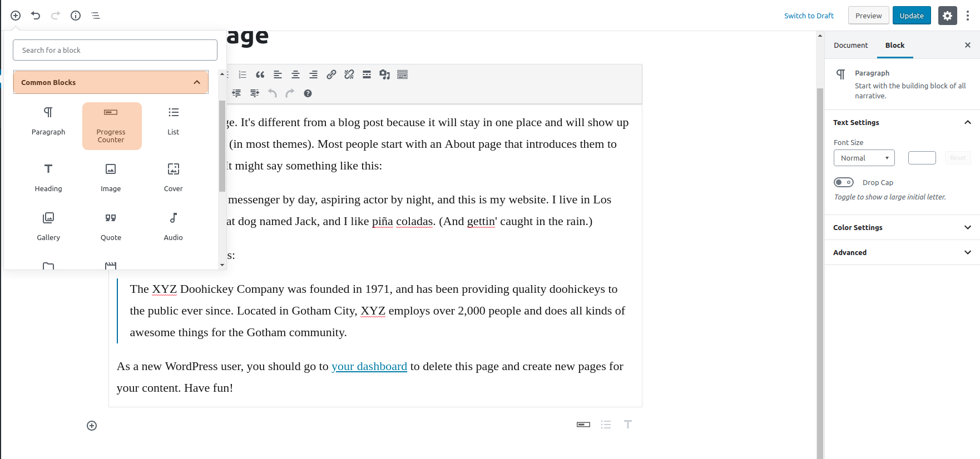Click the Progress Counter shortcut below content

583,425
